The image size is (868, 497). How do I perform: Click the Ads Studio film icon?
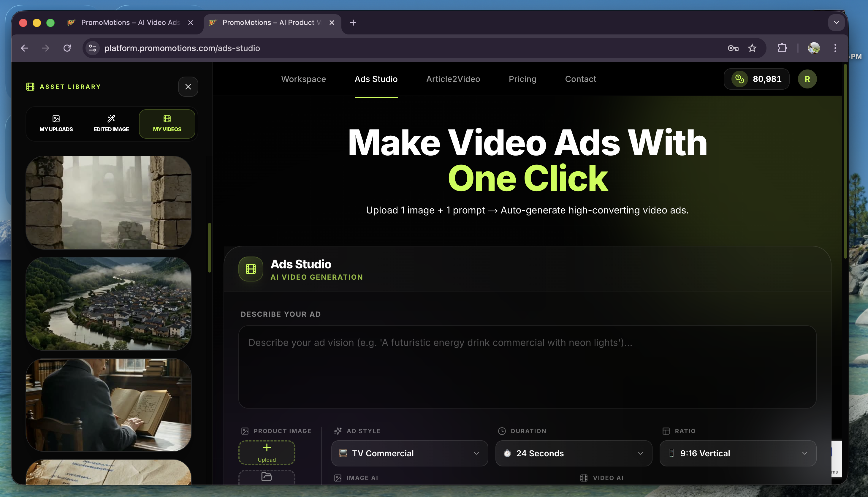pyautogui.click(x=251, y=269)
